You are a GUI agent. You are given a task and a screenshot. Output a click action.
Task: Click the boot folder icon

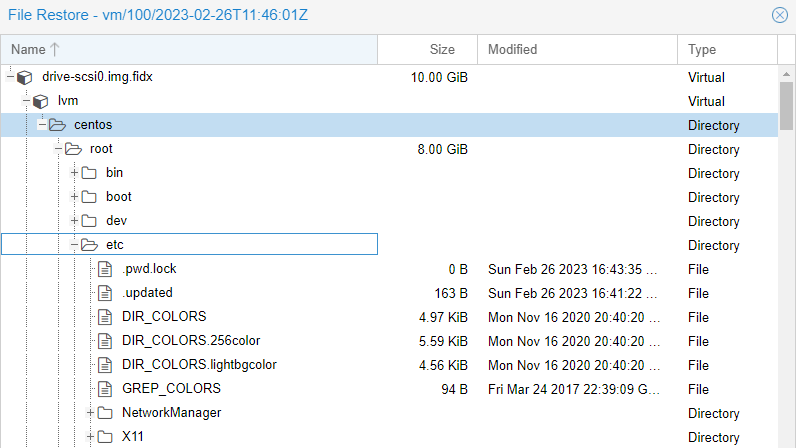coord(89,197)
